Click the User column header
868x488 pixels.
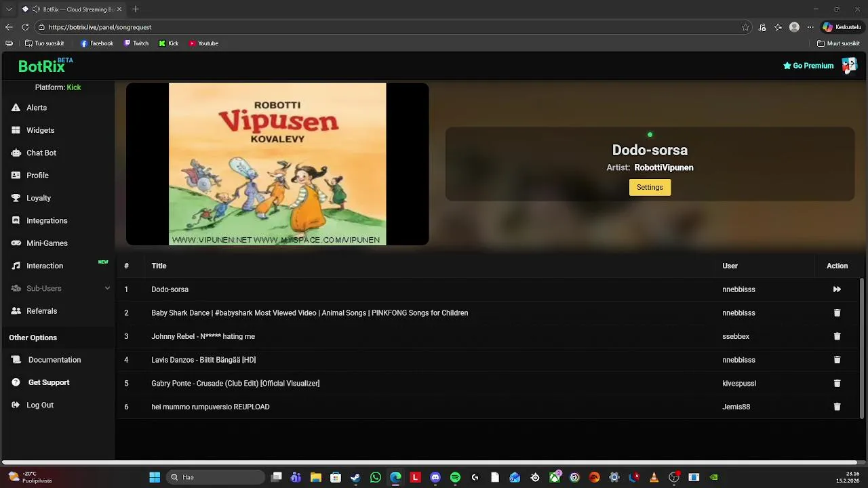pos(730,266)
